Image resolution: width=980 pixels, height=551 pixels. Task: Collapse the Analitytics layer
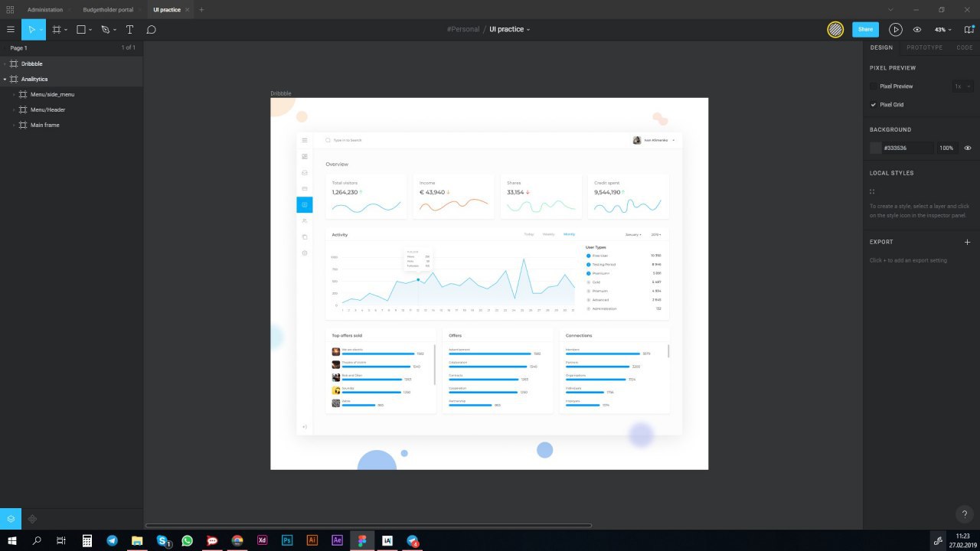click(5, 79)
